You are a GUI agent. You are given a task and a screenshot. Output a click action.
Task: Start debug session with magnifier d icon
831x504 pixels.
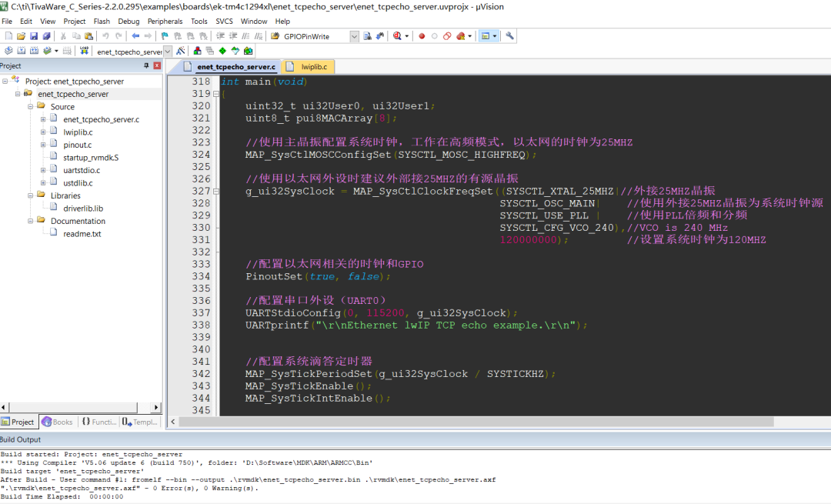(397, 36)
